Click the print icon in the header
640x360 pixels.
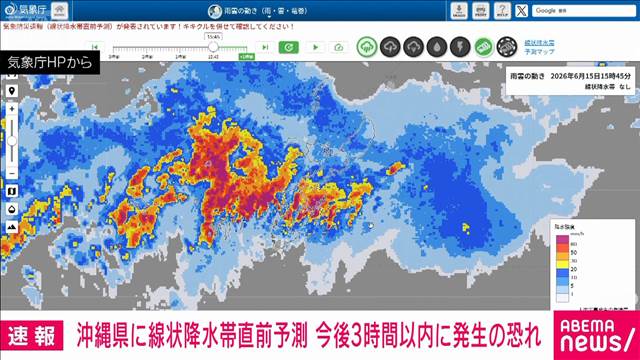[x=481, y=11]
